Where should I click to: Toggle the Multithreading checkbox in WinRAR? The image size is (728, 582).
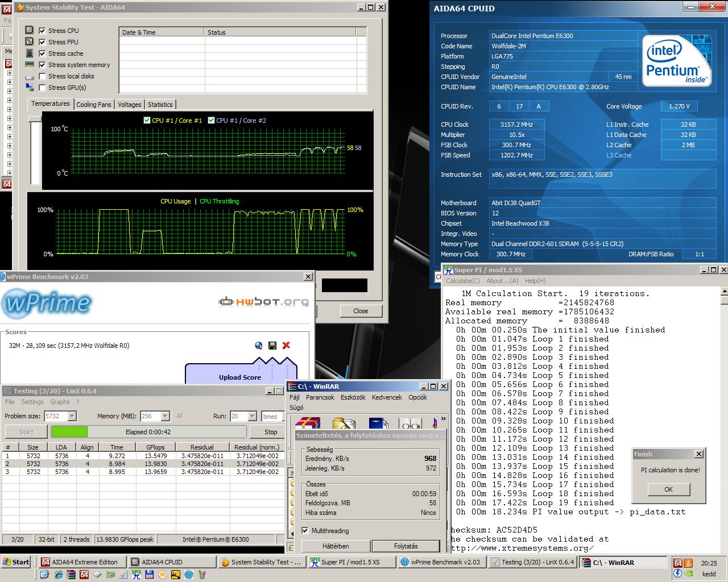[305, 531]
